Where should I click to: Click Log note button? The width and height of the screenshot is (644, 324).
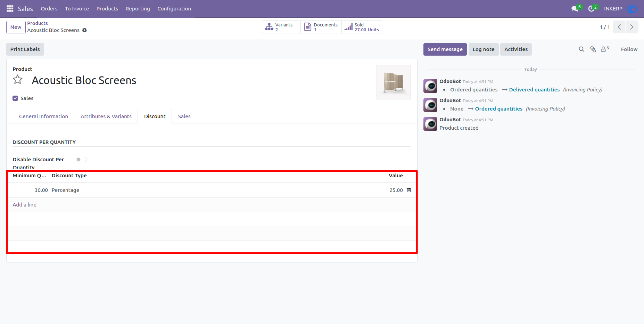tap(484, 49)
